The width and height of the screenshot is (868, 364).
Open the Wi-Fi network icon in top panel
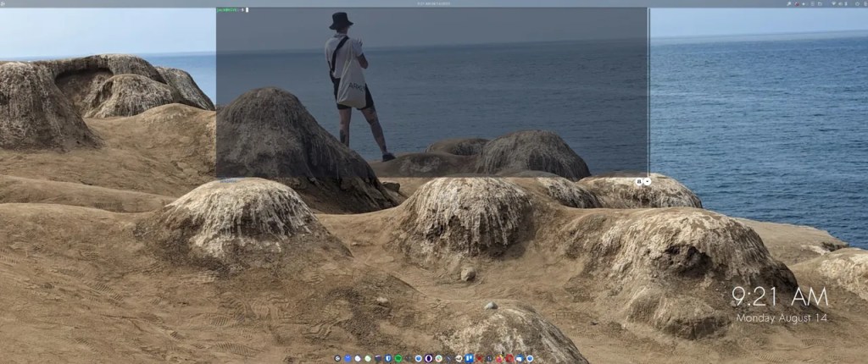[x=834, y=4]
